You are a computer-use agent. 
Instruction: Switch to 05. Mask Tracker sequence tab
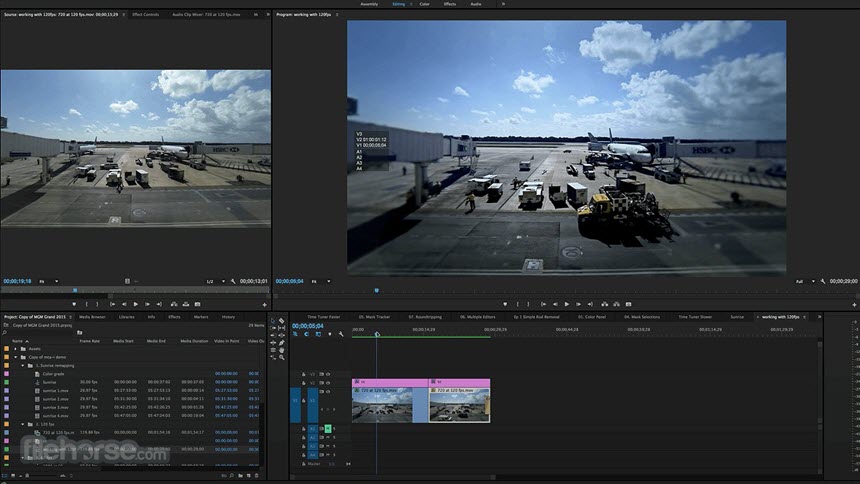click(x=375, y=317)
